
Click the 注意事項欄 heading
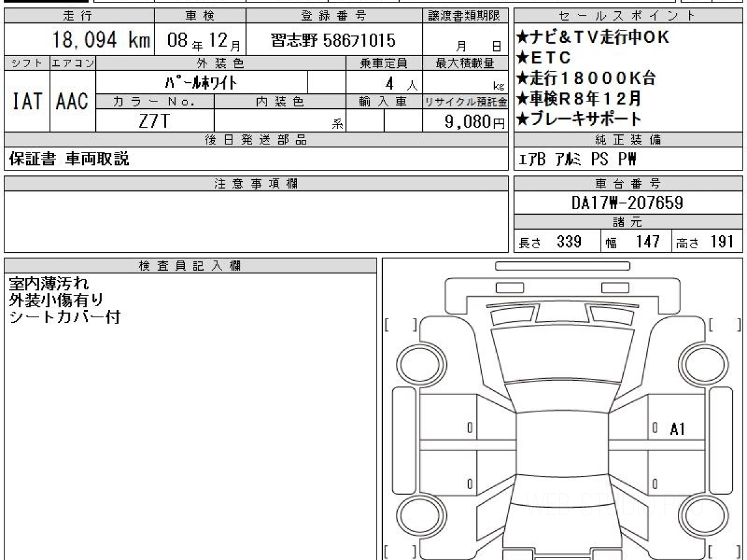click(x=256, y=184)
